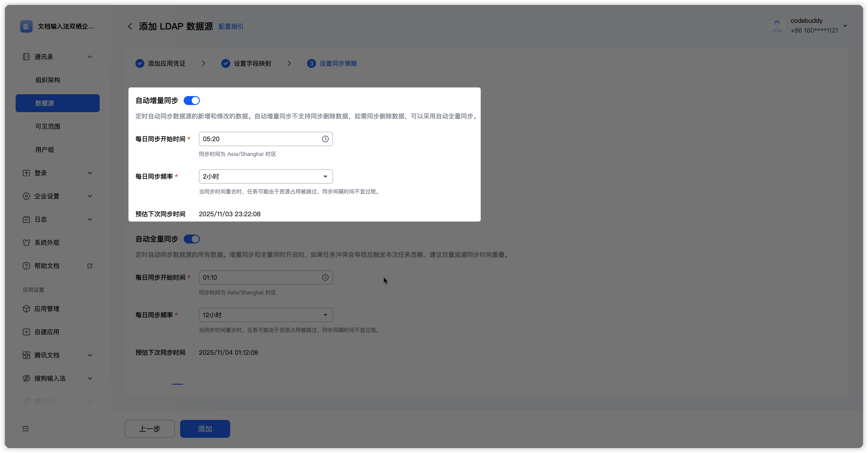
Task: Click the 应用管理 cube icon
Action: click(26, 309)
